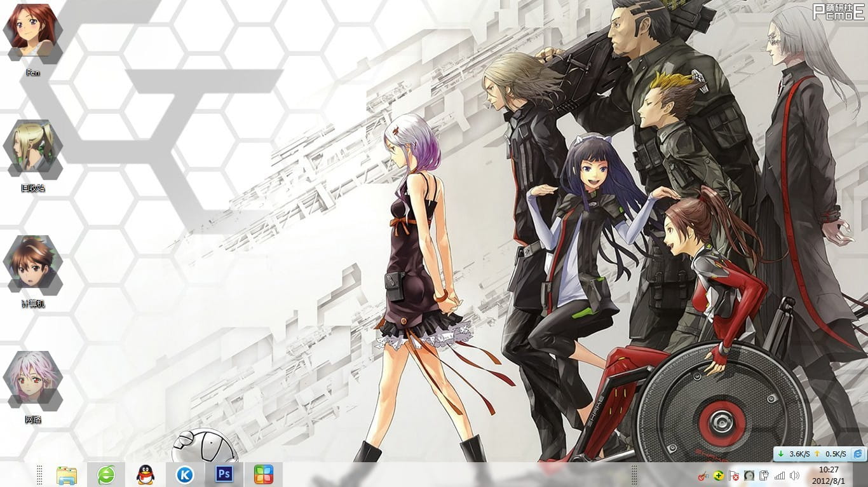Open the 网络 network desktop icon
868x487 pixels.
[x=32, y=380]
